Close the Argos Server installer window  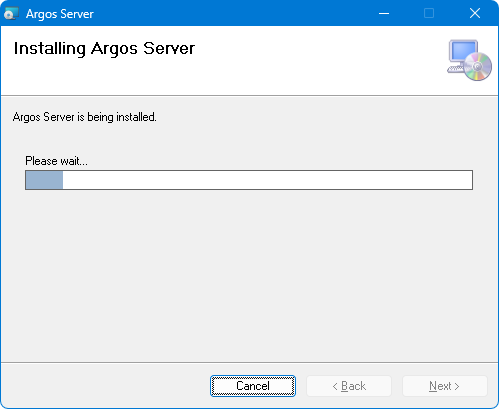pyautogui.click(x=475, y=13)
